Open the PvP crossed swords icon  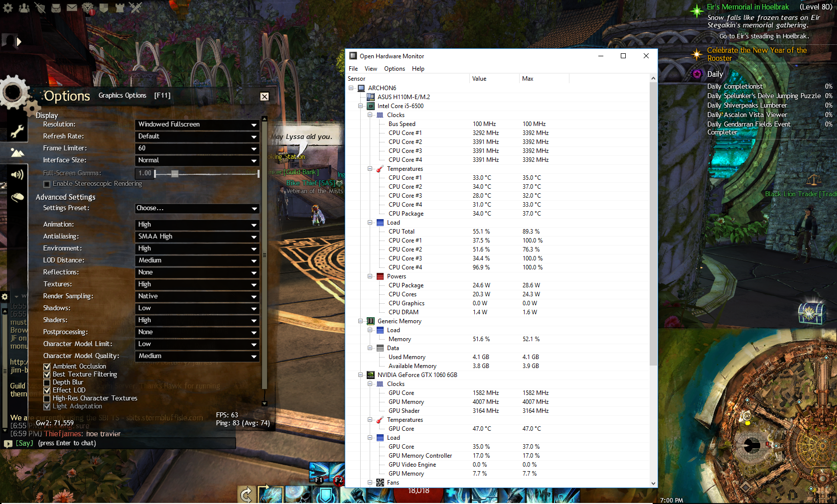136,7
